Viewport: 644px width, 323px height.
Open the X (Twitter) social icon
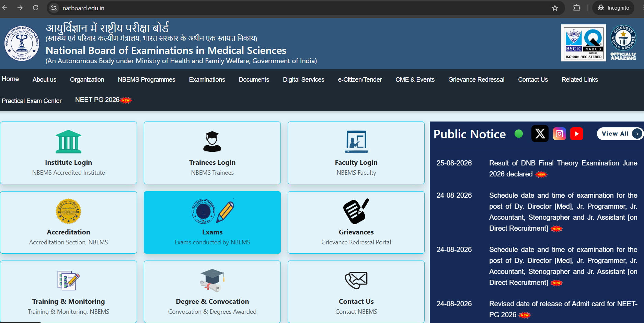540,134
